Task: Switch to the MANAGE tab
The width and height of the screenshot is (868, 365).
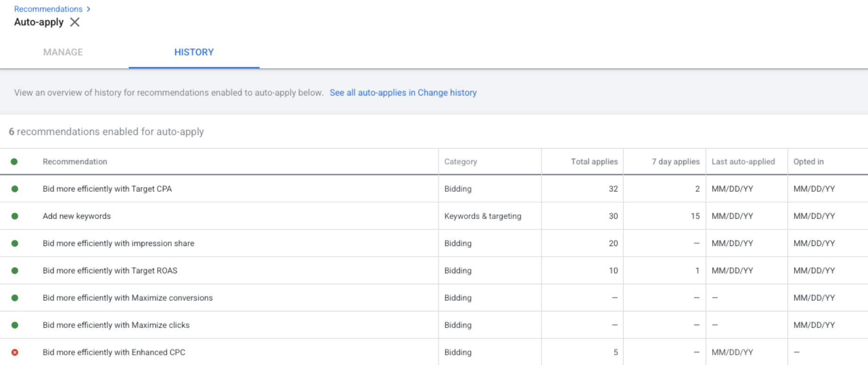Action: [x=63, y=52]
